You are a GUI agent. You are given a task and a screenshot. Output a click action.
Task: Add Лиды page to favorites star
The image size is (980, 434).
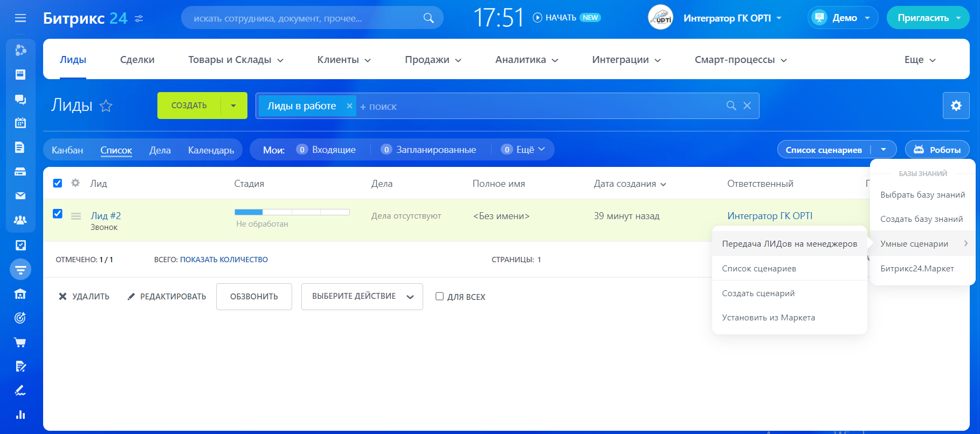106,106
